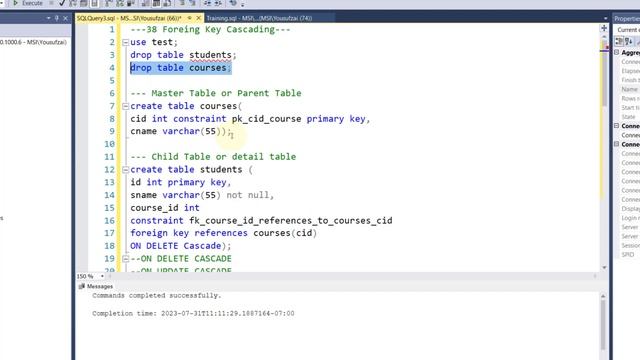This screenshot has height=360, width=640.
Task: Close the SQLQuery3.sql tab
Action: pyautogui.click(x=199, y=18)
